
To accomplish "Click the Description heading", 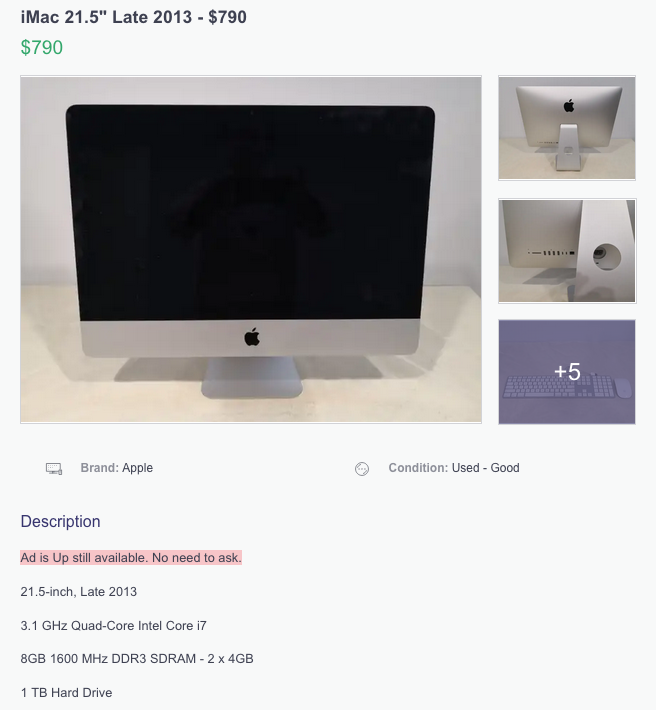I will (x=60, y=521).
